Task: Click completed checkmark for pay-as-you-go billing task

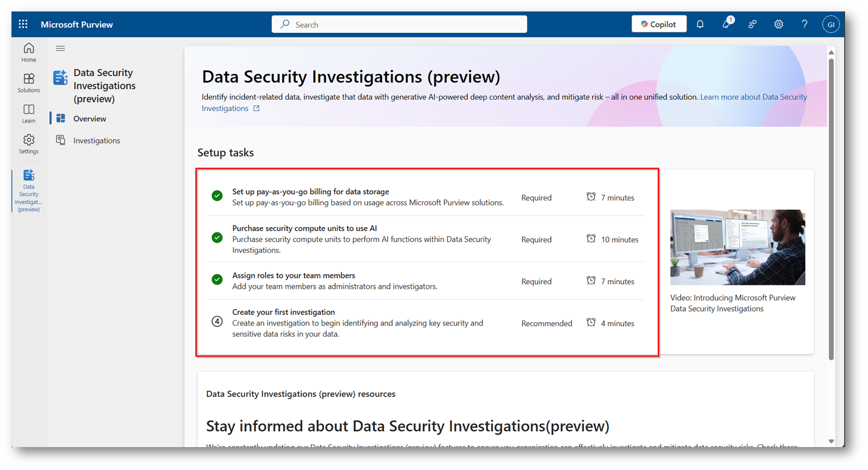Action: (x=217, y=195)
